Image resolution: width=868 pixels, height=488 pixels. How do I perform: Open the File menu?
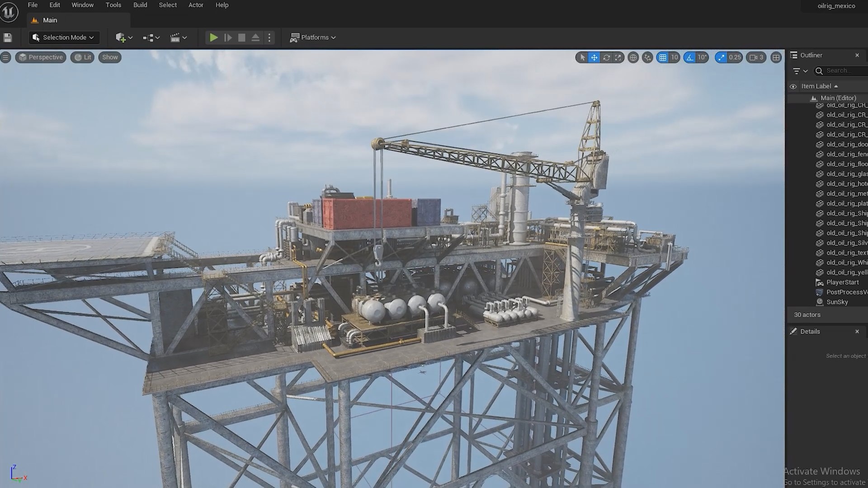pos(33,5)
